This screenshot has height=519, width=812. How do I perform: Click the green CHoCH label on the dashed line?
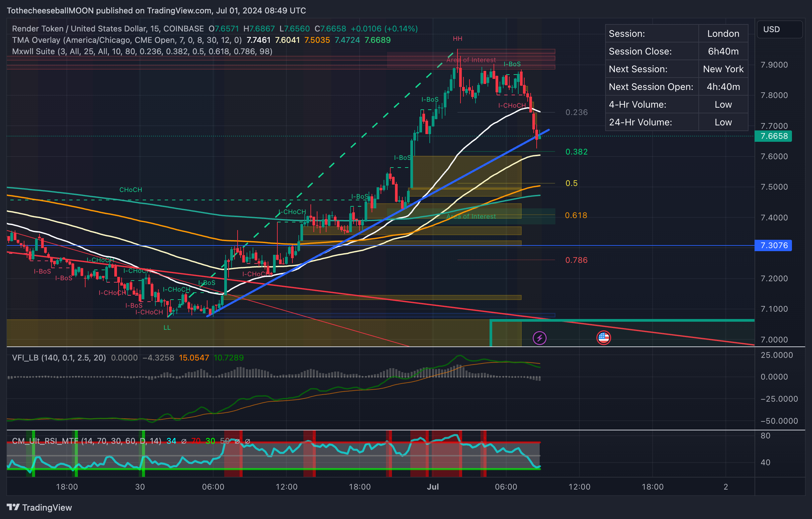click(131, 190)
